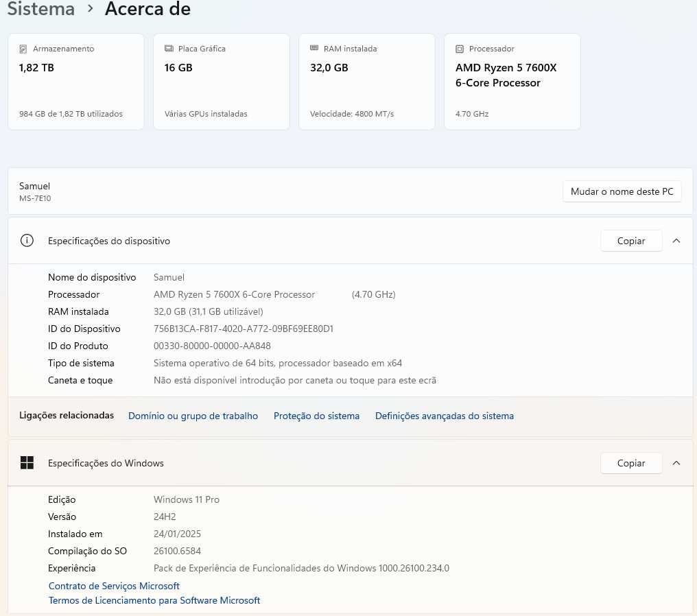Open the Placa Gráfica 16 GB card
Screen dimensions: 697x616
click(222, 82)
